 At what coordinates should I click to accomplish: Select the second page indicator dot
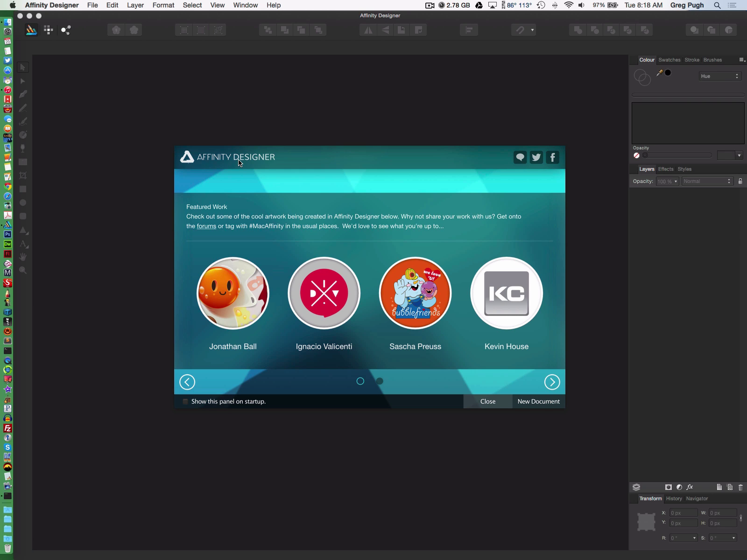(380, 381)
